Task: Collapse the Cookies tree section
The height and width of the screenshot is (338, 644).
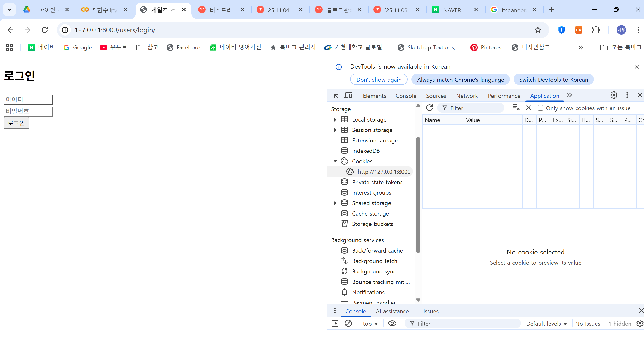Action: pos(335,161)
